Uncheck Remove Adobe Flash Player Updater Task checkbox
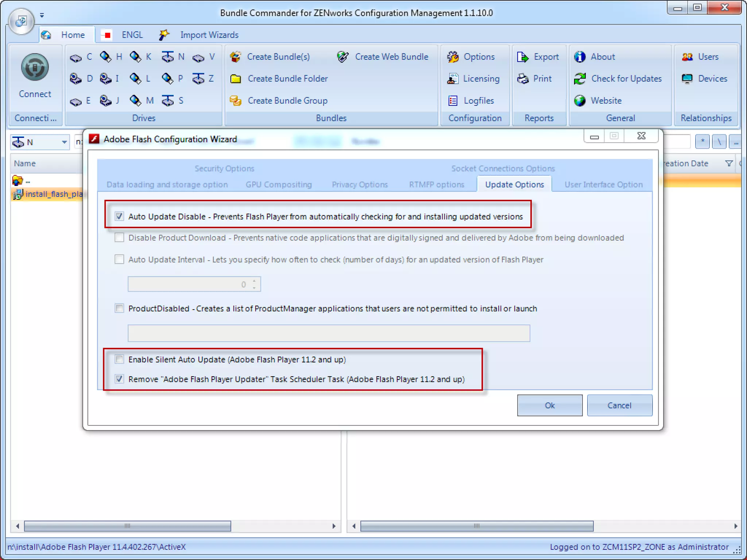 coord(119,379)
